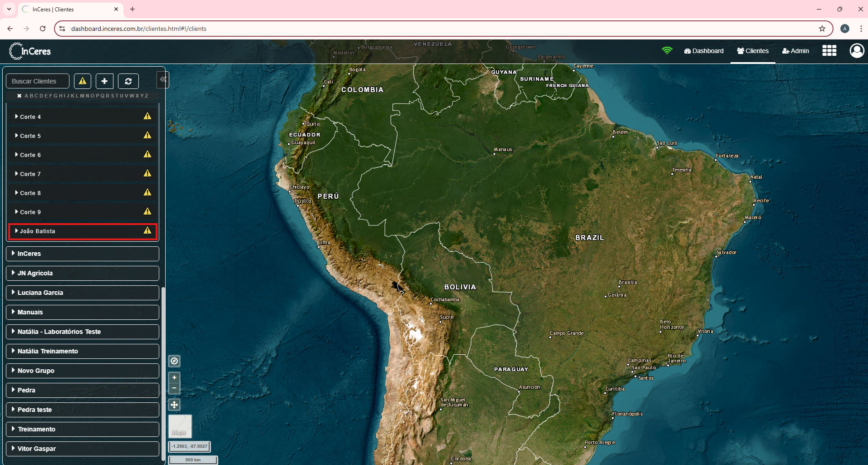The width and height of the screenshot is (868, 465).
Task: Switch basemap using Mapa thumbnail
Action: (x=180, y=426)
